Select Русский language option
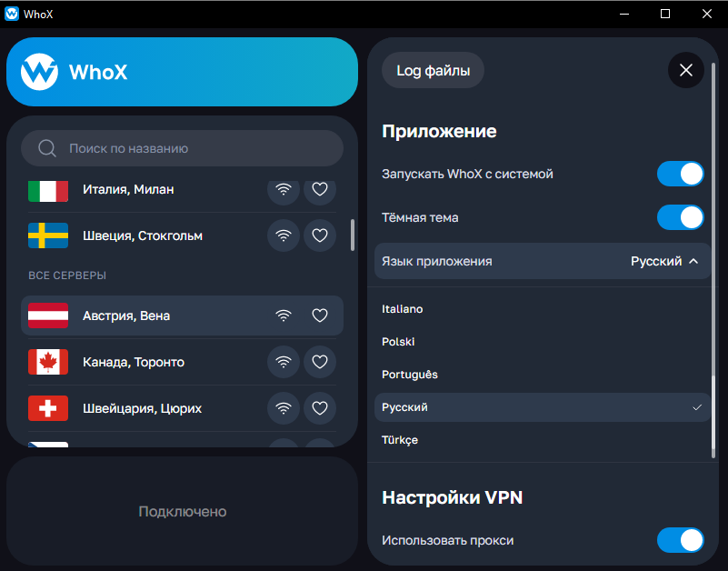 [543, 407]
